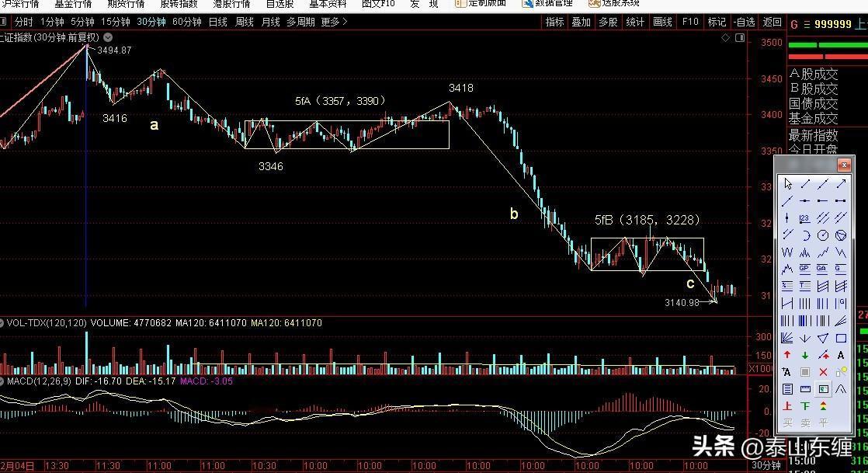The image size is (868, 473).
Task: Open the VOL-TDX indicator dropdown
Action: click(x=2, y=323)
